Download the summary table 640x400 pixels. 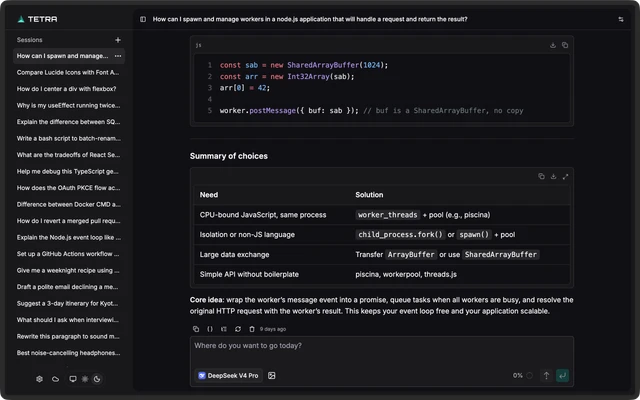click(553, 176)
